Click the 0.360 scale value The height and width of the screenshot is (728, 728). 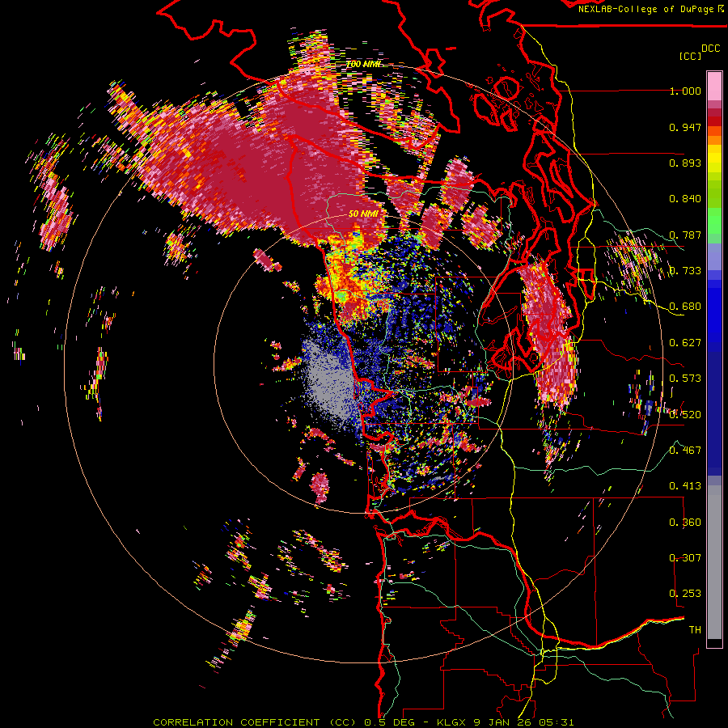click(685, 523)
